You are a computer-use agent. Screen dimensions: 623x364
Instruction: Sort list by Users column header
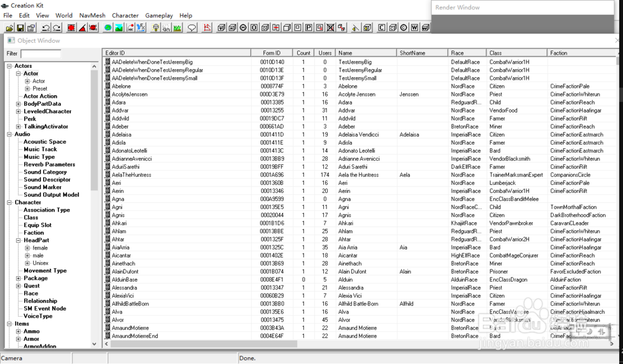click(325, 53)
